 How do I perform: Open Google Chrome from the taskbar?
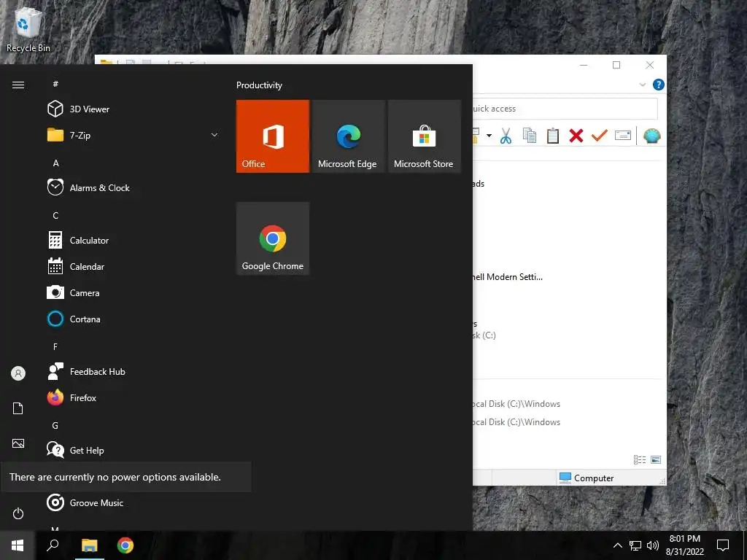(125, 545)
